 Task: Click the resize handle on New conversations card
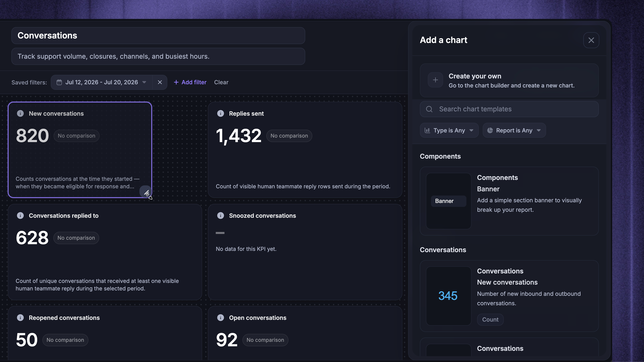pos(146,192)
